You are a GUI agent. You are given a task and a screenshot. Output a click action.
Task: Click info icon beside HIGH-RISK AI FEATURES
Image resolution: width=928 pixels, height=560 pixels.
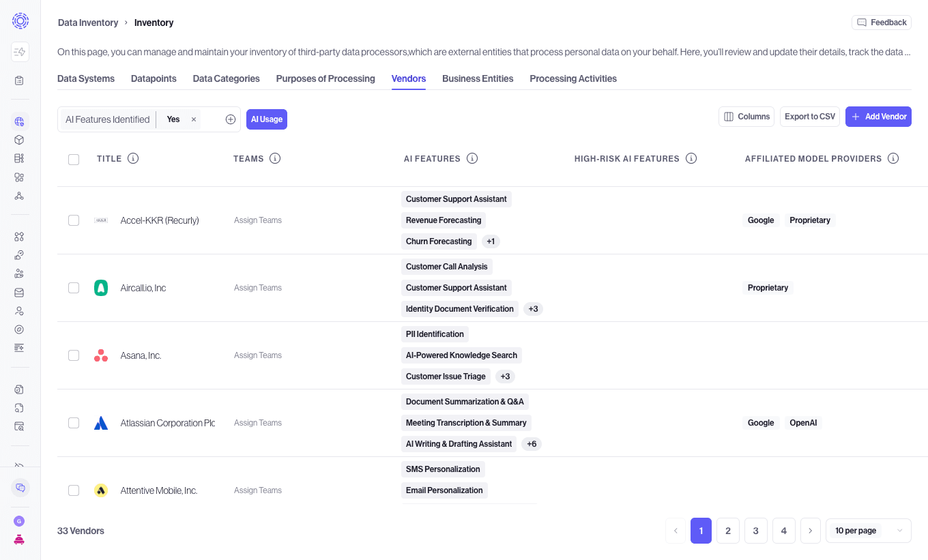pyautogui.click(x=691, y=158)
